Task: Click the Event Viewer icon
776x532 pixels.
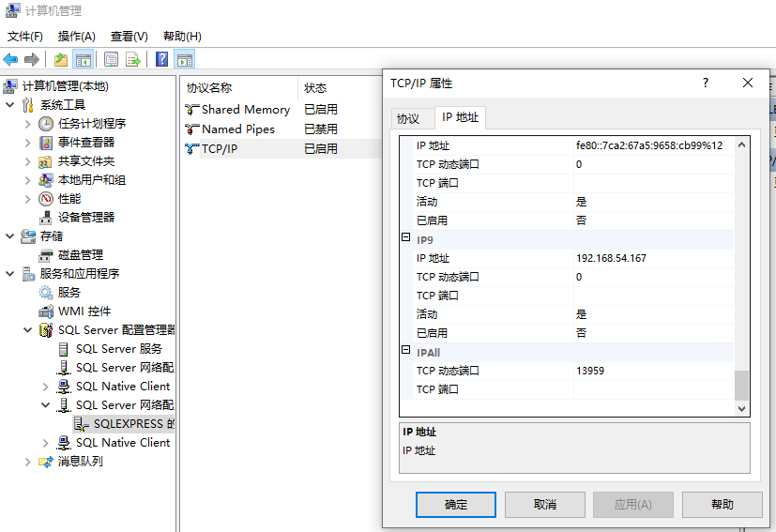Action: tap(46, 143)
